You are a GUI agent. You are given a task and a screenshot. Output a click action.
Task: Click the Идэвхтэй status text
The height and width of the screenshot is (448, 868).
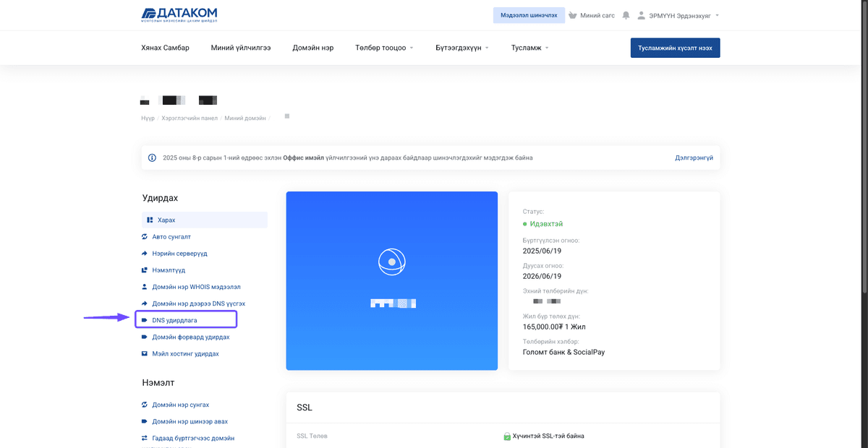pyautogui.click(x=546, y=224)
